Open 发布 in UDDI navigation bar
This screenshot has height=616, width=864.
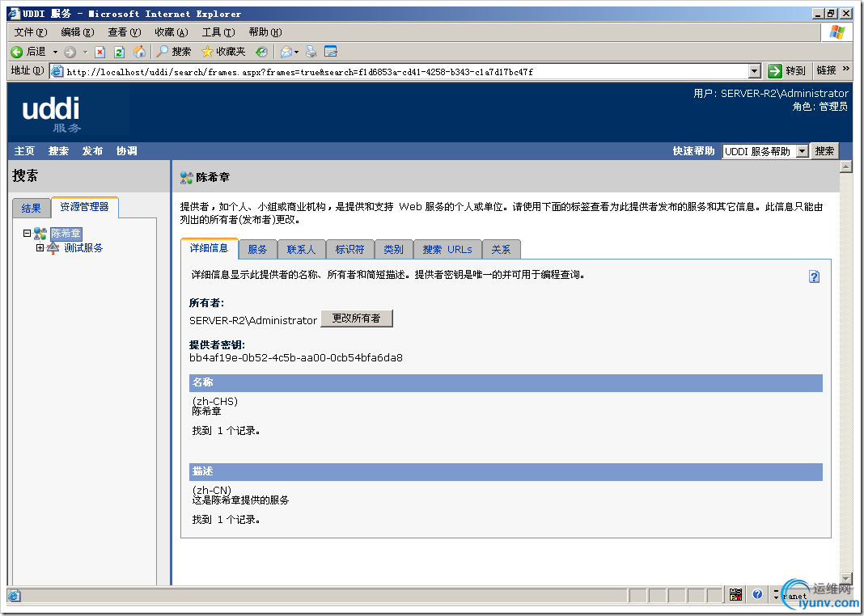pyautogui.click(x=92, y=151)
